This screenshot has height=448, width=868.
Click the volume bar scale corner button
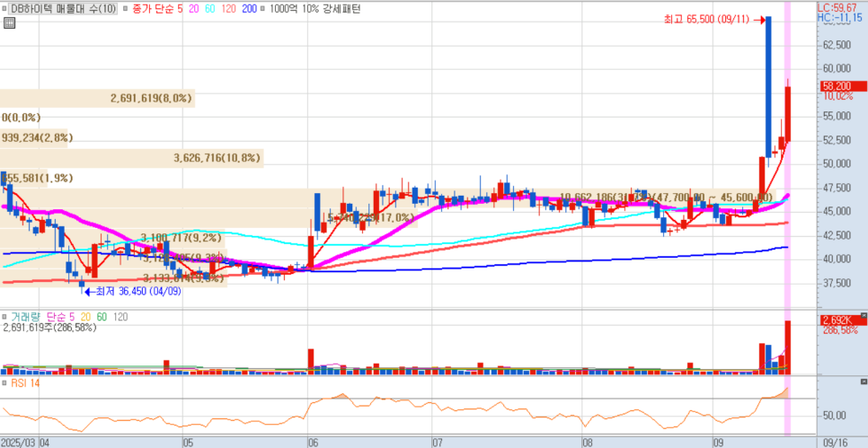click(x=864, y=316)
